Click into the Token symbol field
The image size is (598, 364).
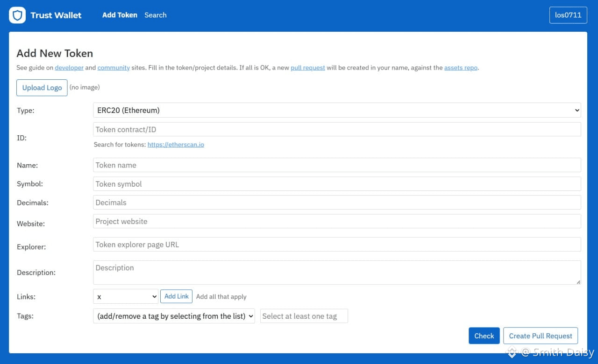coord(337,184)
